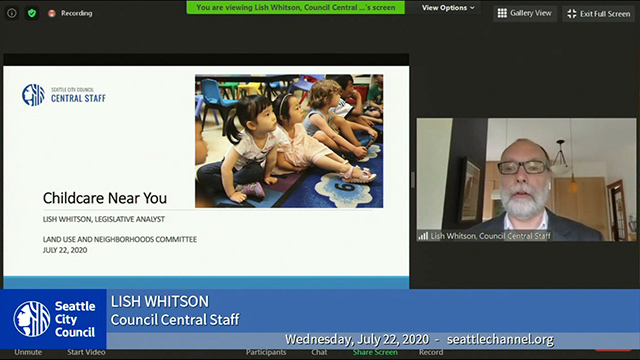This screenshot has width=640, height=360.
Task: Open the Participants panel
Action: click(266, 352)
